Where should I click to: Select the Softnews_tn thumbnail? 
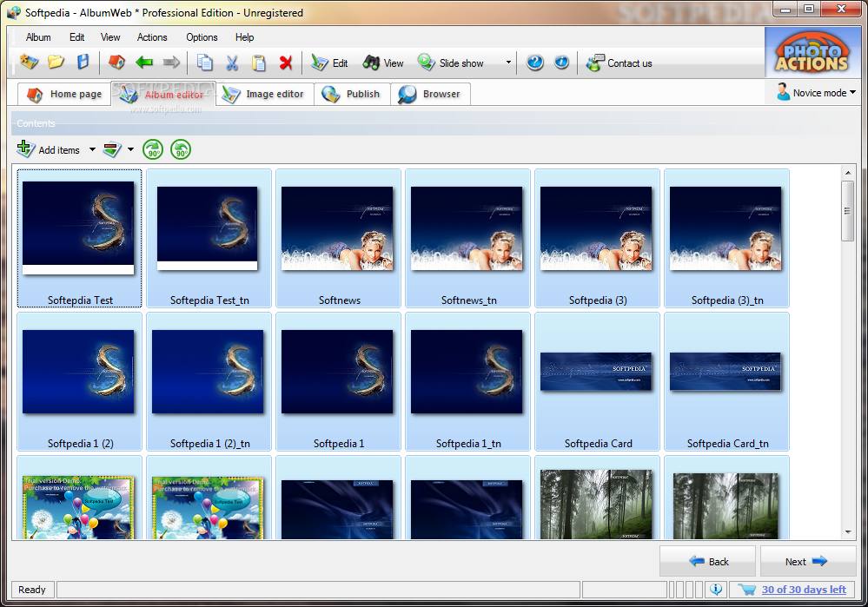pyautogui.click(x=467, y=238)
